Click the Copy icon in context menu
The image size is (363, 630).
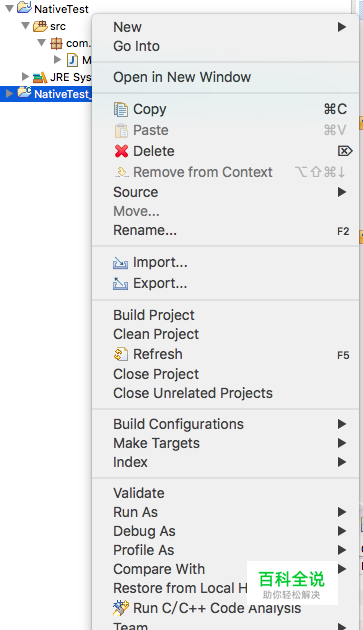pyautogui.click(x=121, y=109)
